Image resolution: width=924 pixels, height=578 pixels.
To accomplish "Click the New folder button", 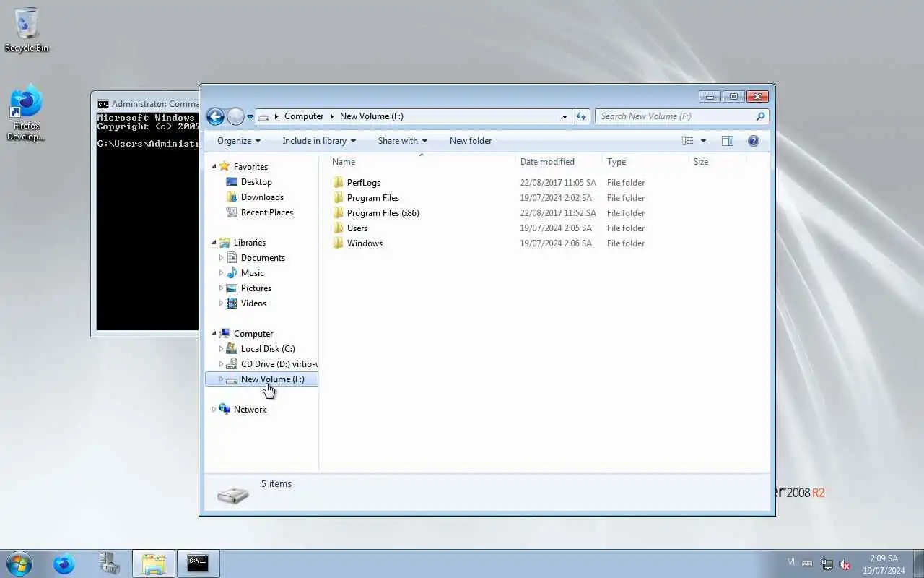I will 471,141.
